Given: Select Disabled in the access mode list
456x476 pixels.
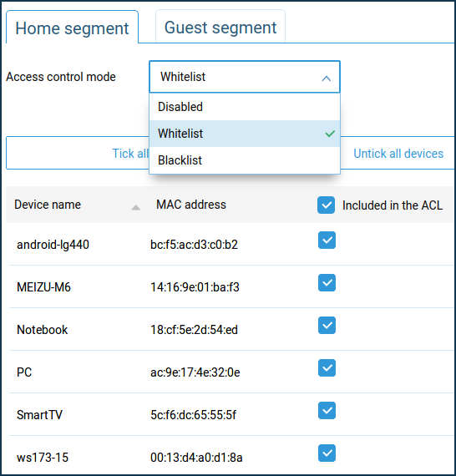Looking at the screenshot, I should [x=245, y=107].
